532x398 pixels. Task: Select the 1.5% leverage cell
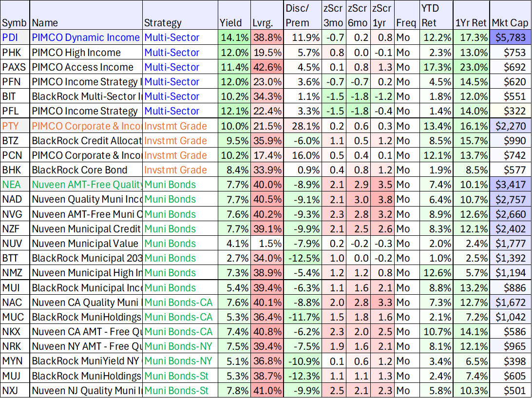267,243
